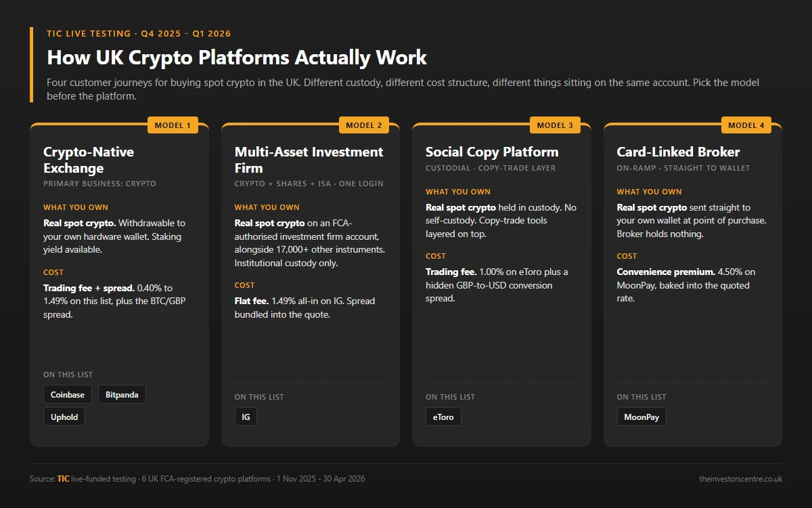The image size is (812, 508).
Task: Click the Bitpanda platform chip
Action: pos(122,395)
